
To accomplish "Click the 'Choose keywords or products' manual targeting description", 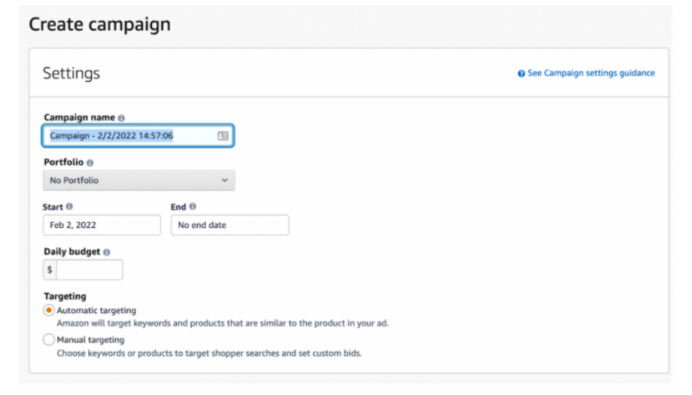I will (209, 353).
